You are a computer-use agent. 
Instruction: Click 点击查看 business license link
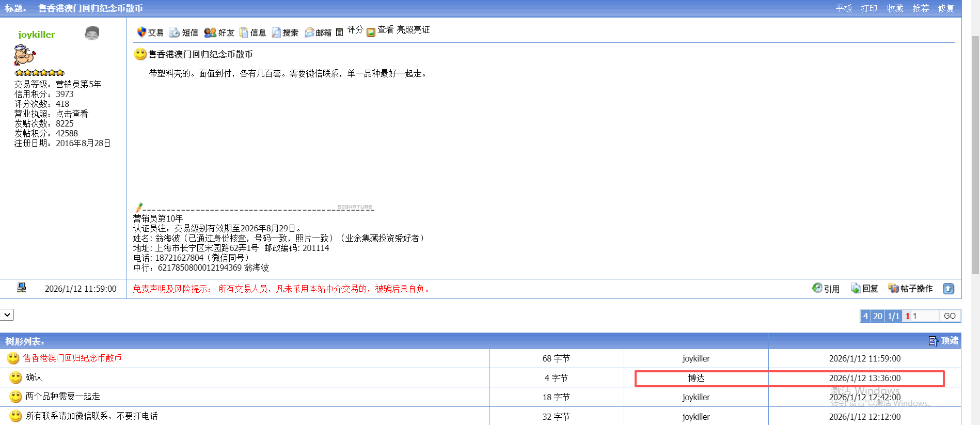pos(72,114)
